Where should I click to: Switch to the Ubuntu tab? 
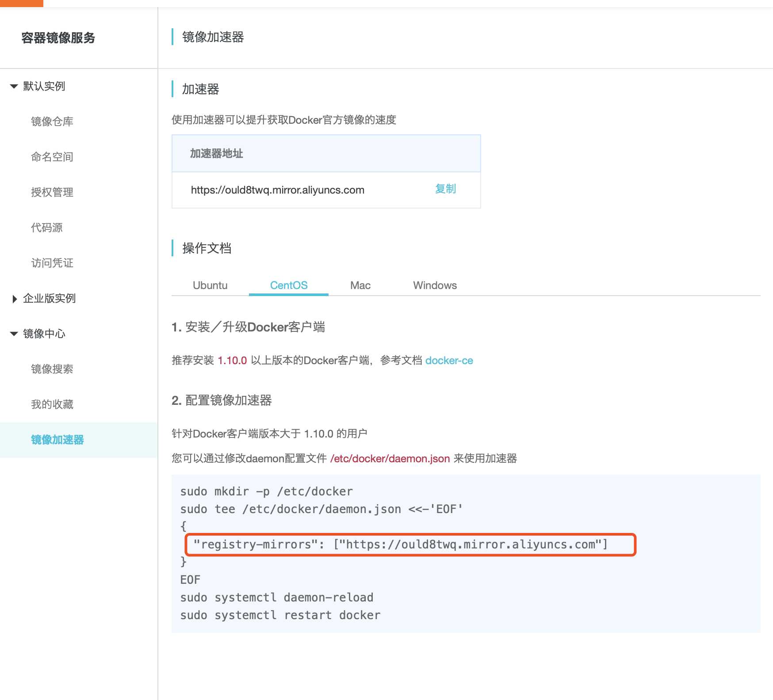(210, 285)
